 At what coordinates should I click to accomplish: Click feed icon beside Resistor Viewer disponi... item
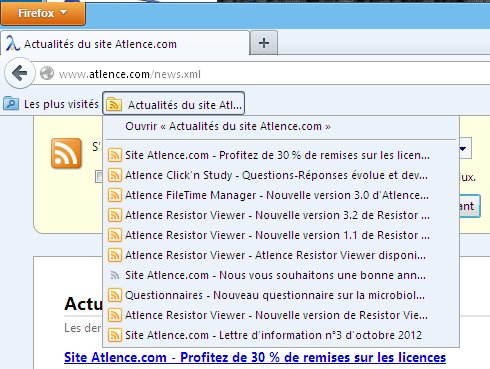(x=115, y=255)
